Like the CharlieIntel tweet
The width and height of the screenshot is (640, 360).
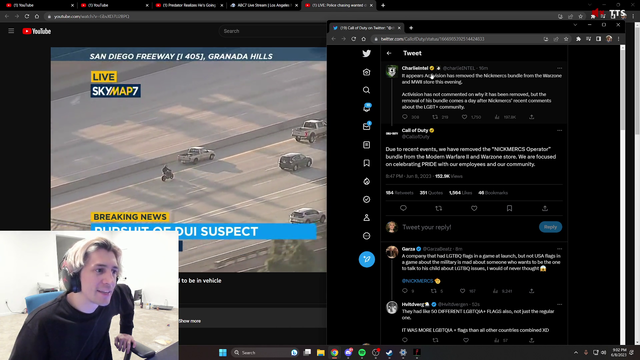pos(464,117)
